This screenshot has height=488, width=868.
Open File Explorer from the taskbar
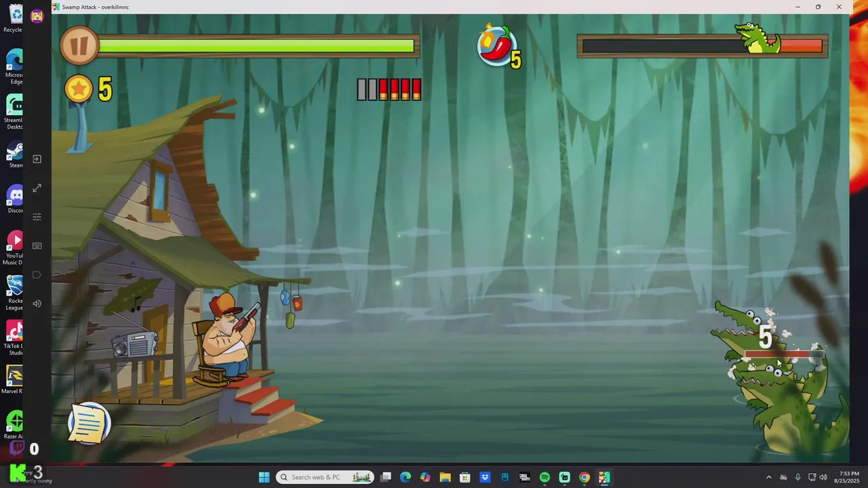click(445, 477)
